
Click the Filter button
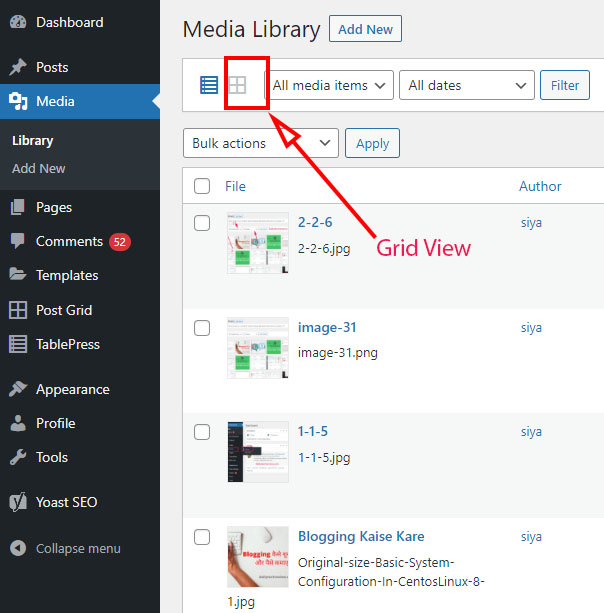tap(565, 85)
